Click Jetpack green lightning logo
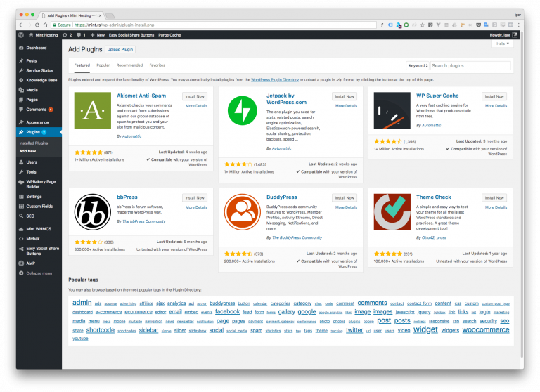The height and width of the screenshot is (392, 540). coord(243,110)
